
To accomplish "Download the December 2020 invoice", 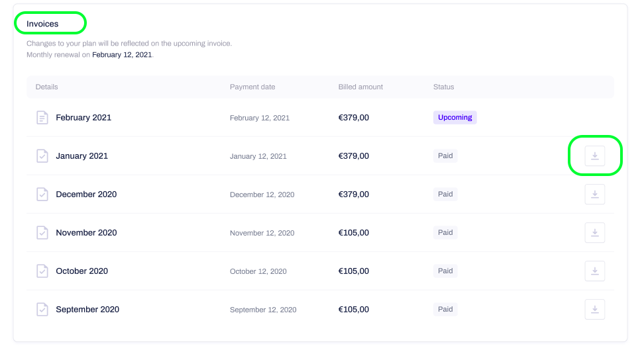I will [x=594, y=194].
